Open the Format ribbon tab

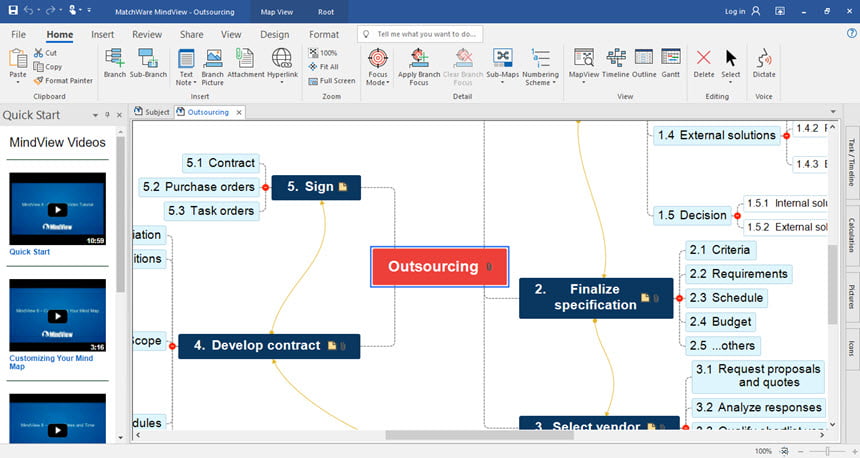click(x=324, y=34)
